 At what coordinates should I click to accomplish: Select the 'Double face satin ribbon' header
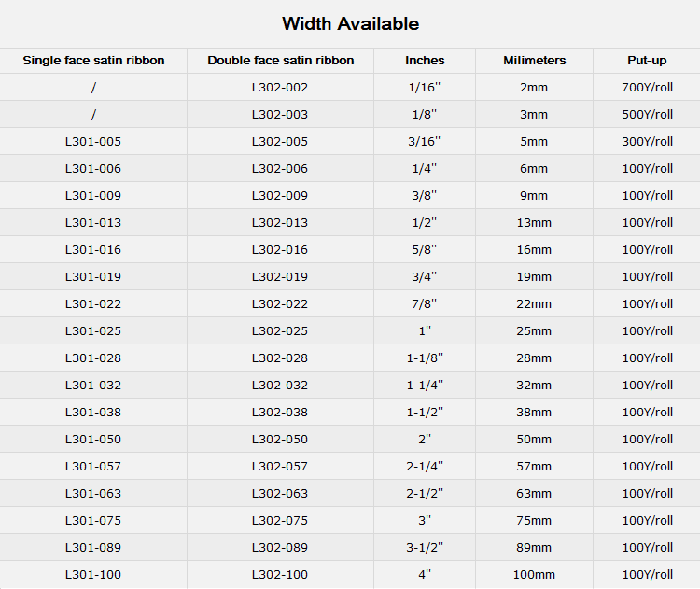coord(280,61)
